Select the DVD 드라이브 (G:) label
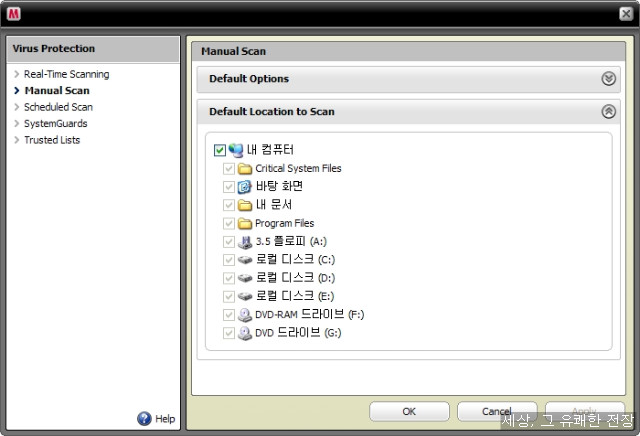 (x=298, y=333)
